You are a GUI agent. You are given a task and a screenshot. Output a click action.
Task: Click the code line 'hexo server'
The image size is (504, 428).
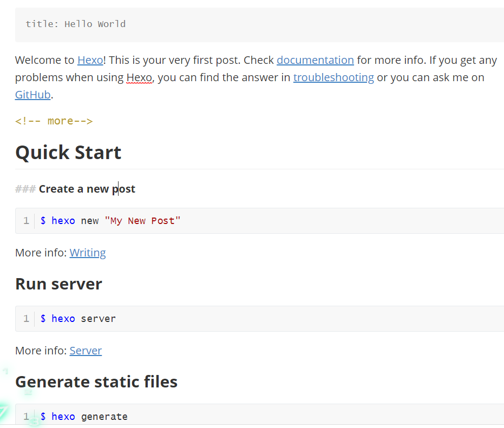[78, 319]
